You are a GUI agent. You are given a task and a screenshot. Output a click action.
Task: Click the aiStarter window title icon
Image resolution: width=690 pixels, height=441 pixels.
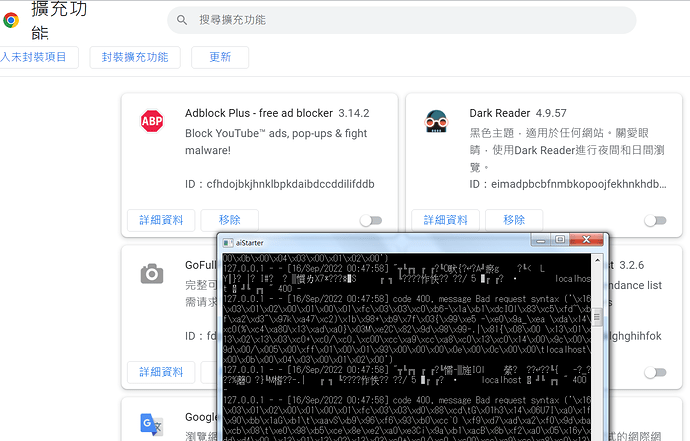228,243
